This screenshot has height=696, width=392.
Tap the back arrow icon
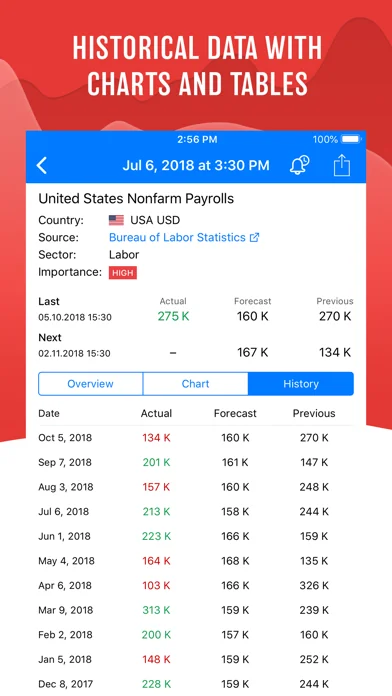pos(42,166)
